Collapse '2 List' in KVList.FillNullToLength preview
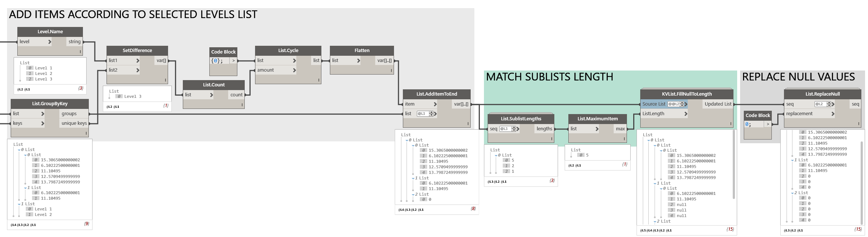 click(x=655, y=221)
